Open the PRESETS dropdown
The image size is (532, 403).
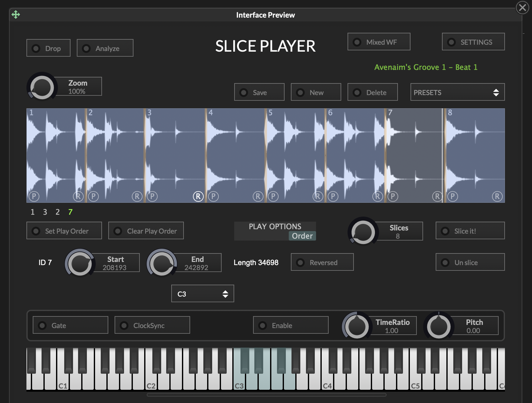point(458,92)
